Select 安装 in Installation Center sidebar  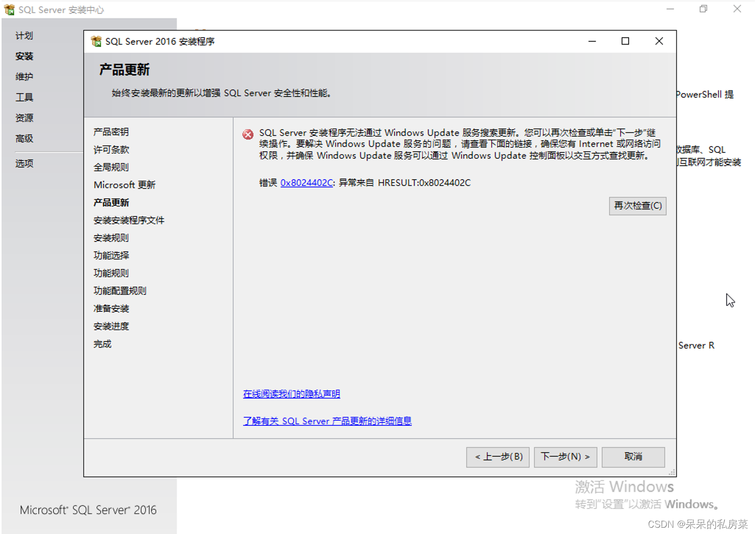point(24,56)
